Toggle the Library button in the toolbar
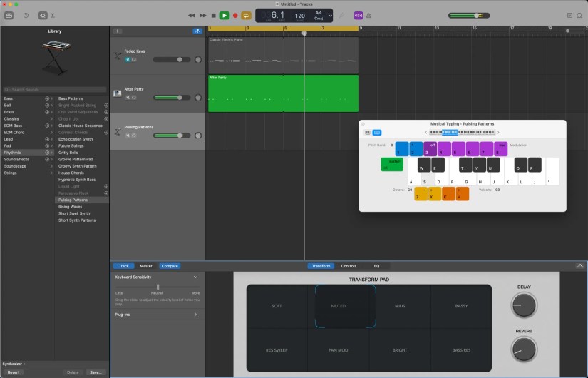The height and width of the screenshot is (378, 588). point(9,16)
